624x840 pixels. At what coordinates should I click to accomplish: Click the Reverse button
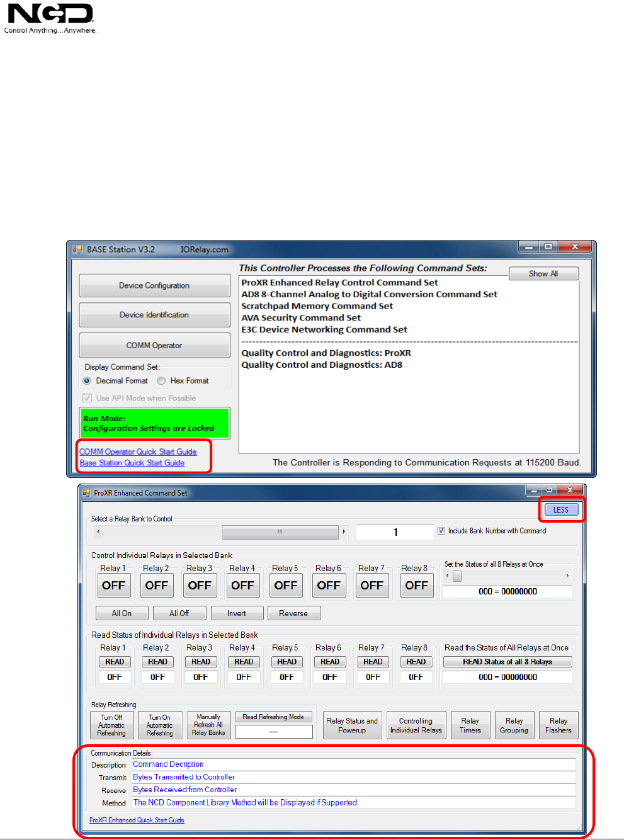(294, 613)
